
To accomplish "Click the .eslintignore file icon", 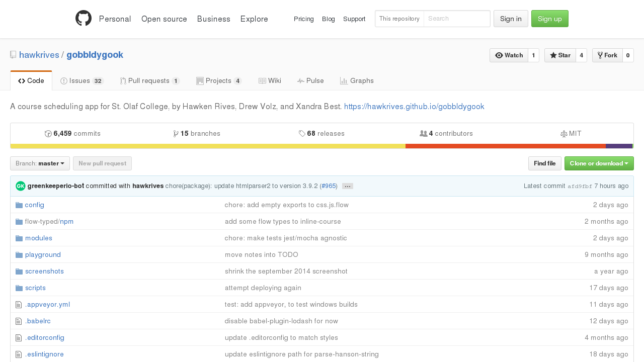I will point(19,354).
